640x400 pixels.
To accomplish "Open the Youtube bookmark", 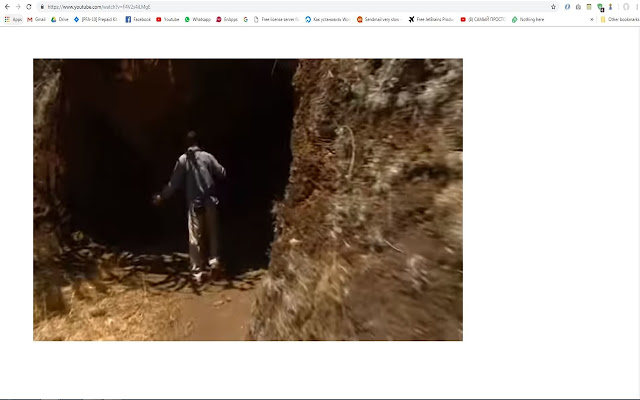I will pyautogui.click(x=168, y=19).
